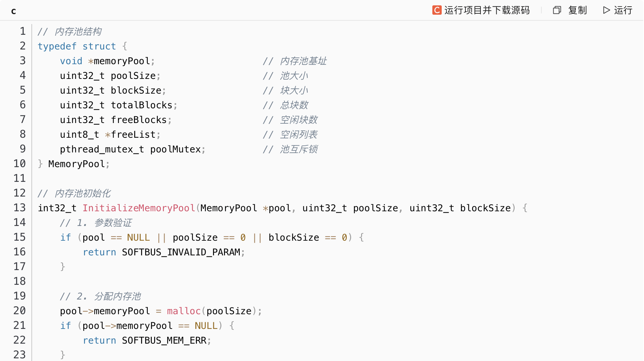Screen dimensions: 644x361
Task: Click the "c" language label
Action: pyautogui.click(x=13, y=11)
